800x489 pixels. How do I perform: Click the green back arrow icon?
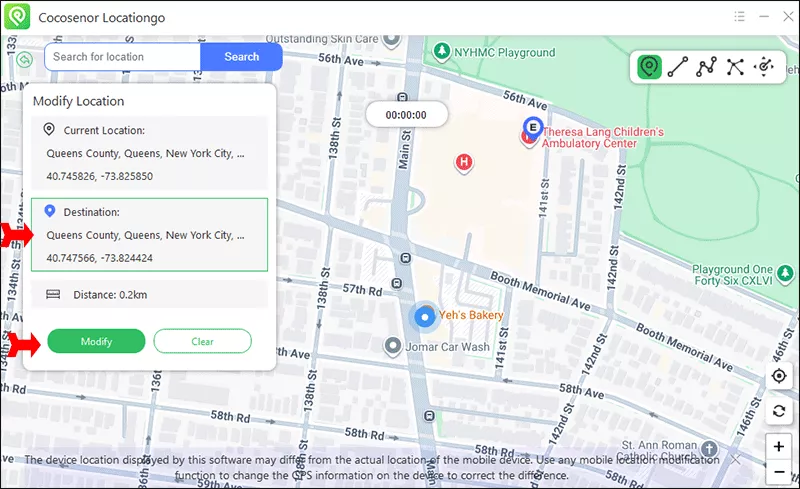pos(24,58)
